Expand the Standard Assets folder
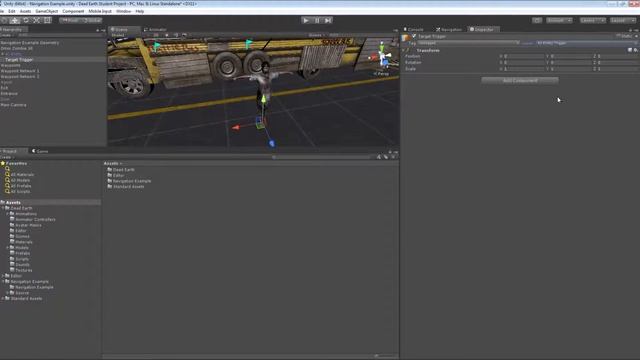This screenshot has width=640, height=360. point(3,299)
